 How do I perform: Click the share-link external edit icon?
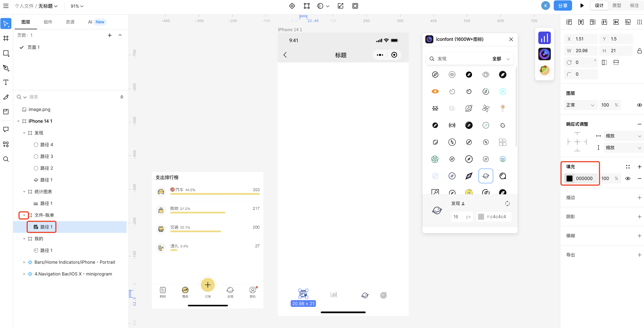[341, 6]
